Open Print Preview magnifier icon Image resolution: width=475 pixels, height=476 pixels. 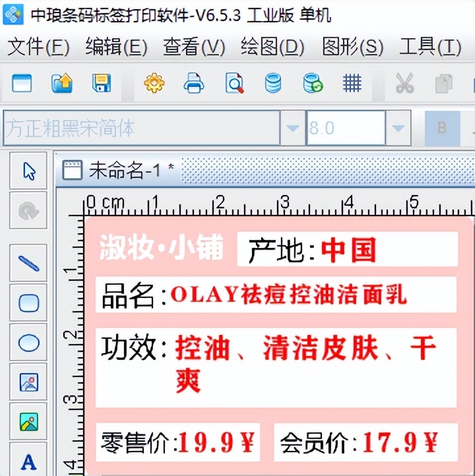pos(234,83)
